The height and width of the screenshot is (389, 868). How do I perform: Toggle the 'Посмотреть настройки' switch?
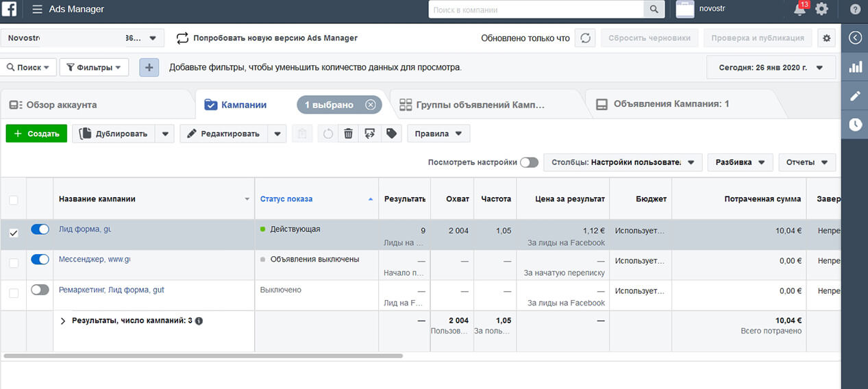[529, 162]
